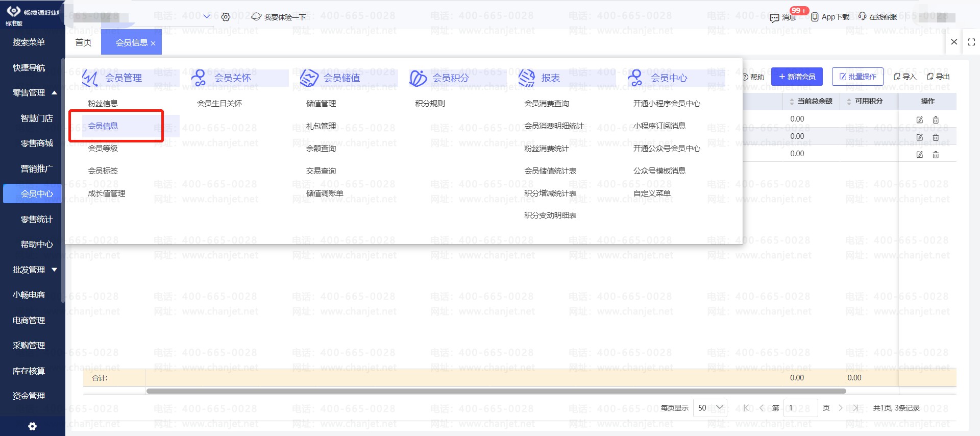The image size is (980, 436).
Task: Click the 导出 export icon
Action: 930,77
